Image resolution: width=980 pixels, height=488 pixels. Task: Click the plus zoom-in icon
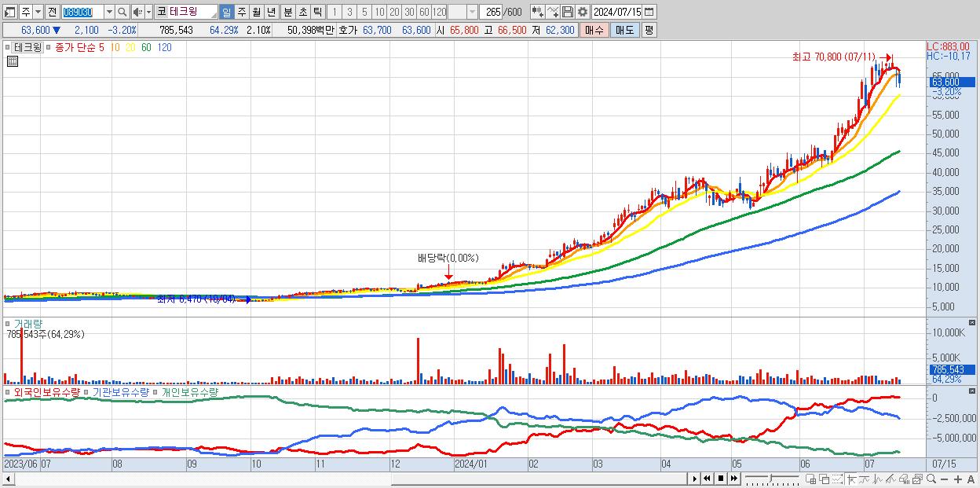point(957,479)
